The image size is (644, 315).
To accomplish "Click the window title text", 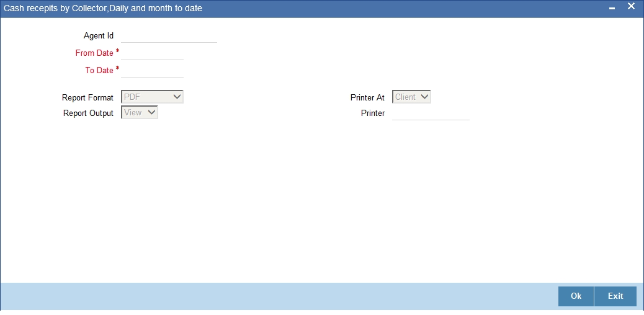I will (x=102, y=8).
